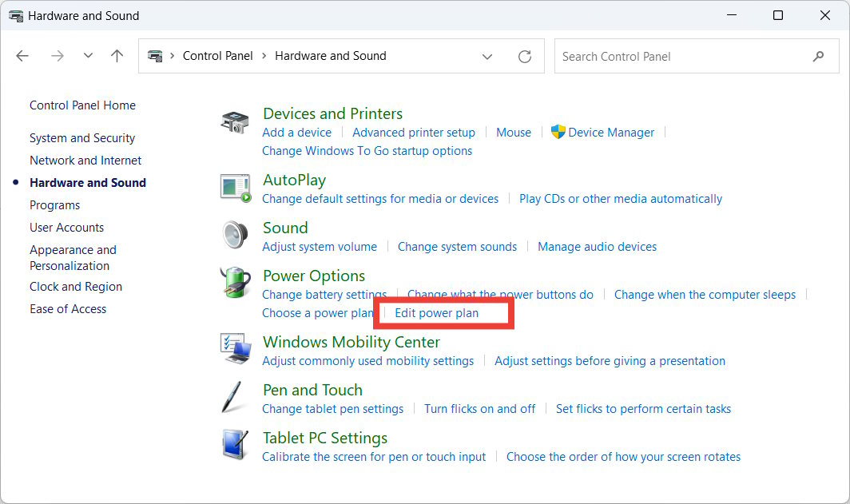Screen dimensions: 850x504
Task: Open the address bar dropdown
Action: (x=487, y=56)
